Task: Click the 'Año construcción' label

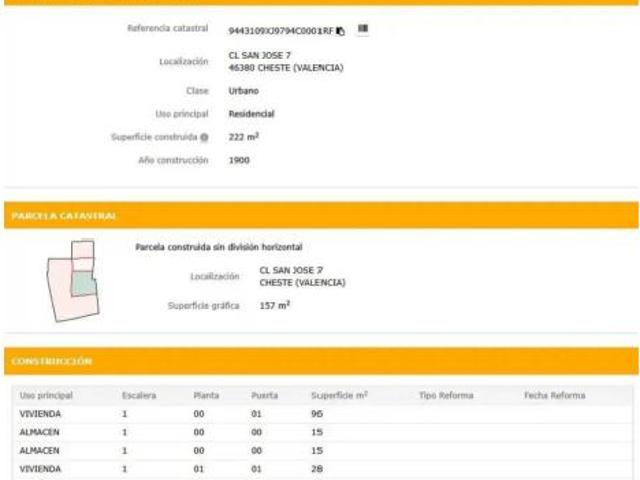Action: [173, 160]
